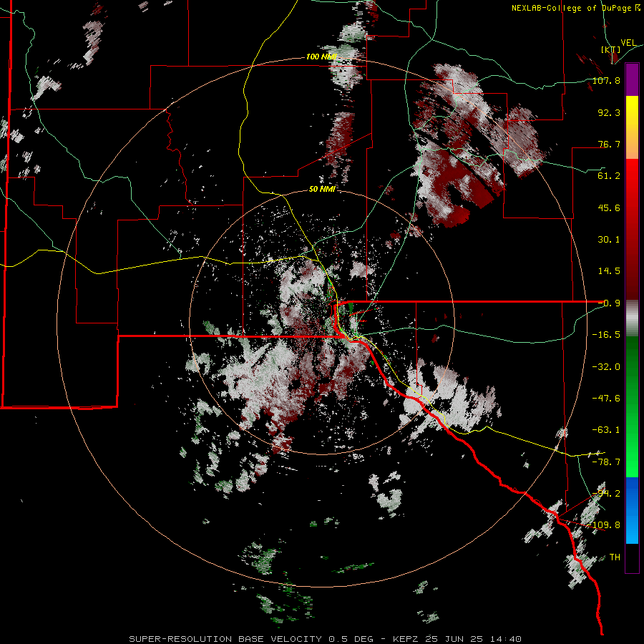
Task: Select the -63.1 velocity scale value
Action: coord(606,430)
